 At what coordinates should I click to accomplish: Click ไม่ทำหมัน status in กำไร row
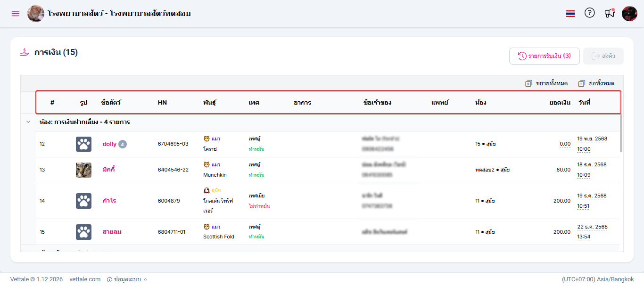pyautogui.click(x=259, y=206)
